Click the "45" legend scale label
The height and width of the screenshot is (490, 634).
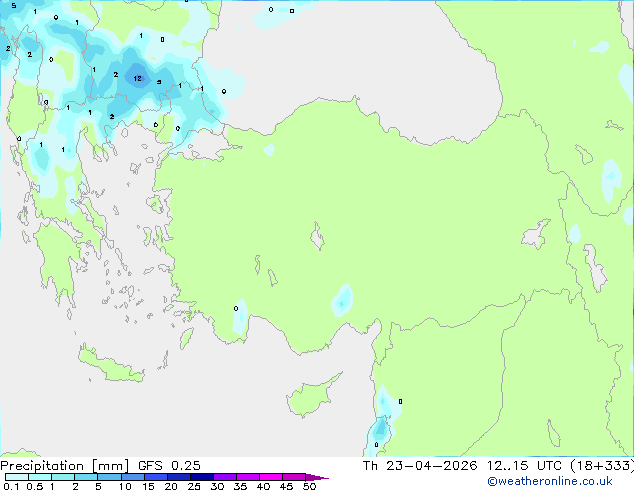(x=287, y=486)
